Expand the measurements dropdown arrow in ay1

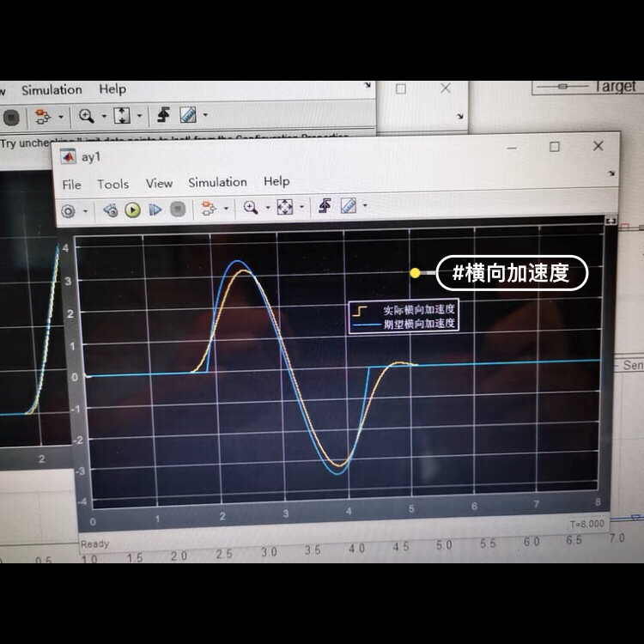(x=365, y=205)
